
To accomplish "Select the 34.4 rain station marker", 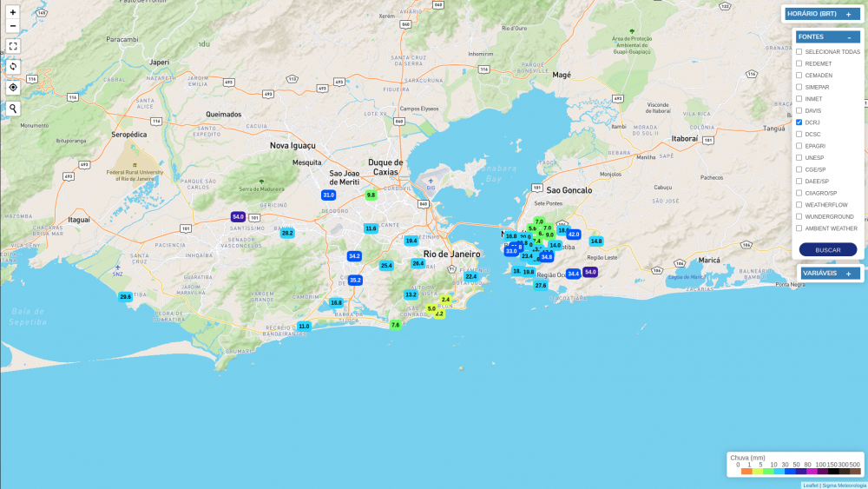I will pyautogui.click(x=573, y=274).
